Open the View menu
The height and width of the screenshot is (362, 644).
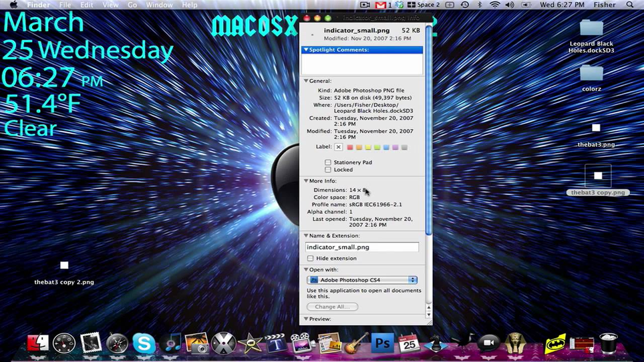click(x=110, y=5)
